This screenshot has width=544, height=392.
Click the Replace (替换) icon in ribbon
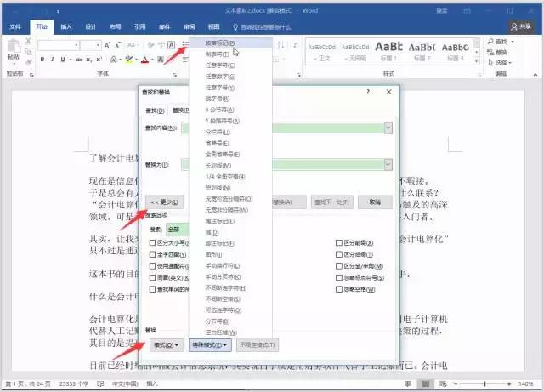coord(490,52)
